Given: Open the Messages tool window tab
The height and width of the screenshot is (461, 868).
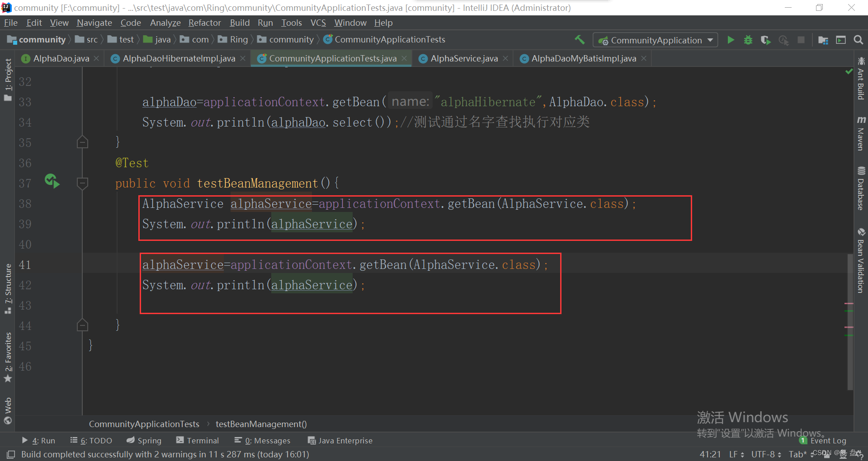Looking at the screenshot, I should click(x=262, y=441).
